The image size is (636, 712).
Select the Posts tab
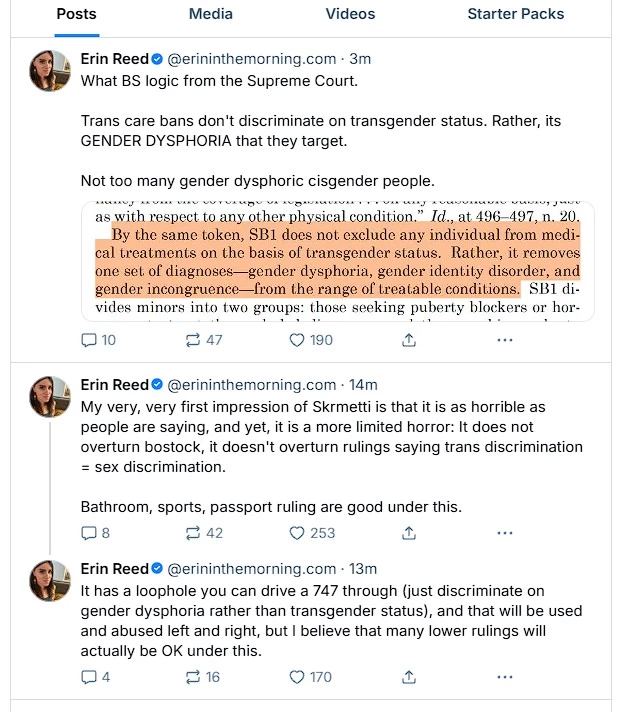click(77, 14)
